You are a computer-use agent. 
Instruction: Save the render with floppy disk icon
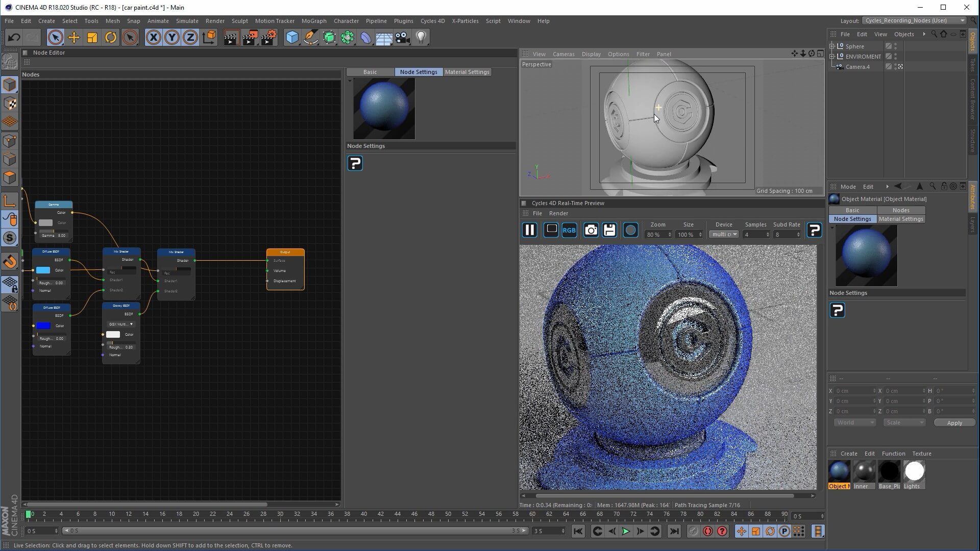[x=609, y=230]
